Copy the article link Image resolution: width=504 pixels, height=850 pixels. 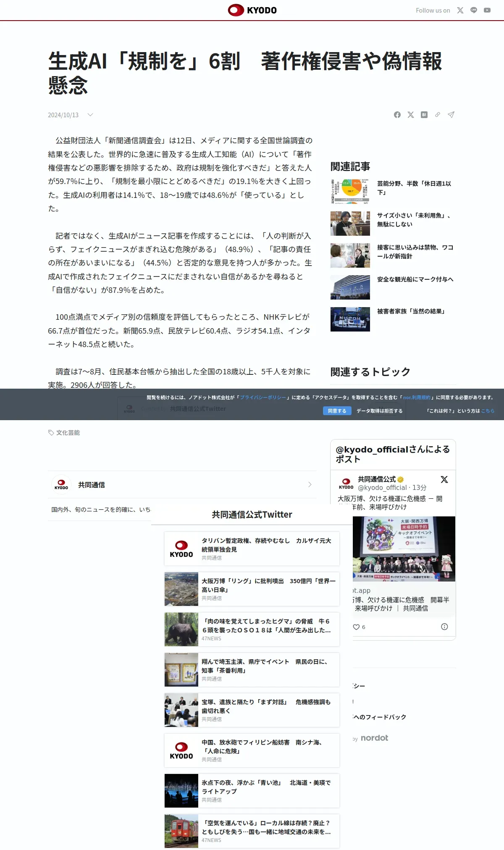tap(438, 115)
